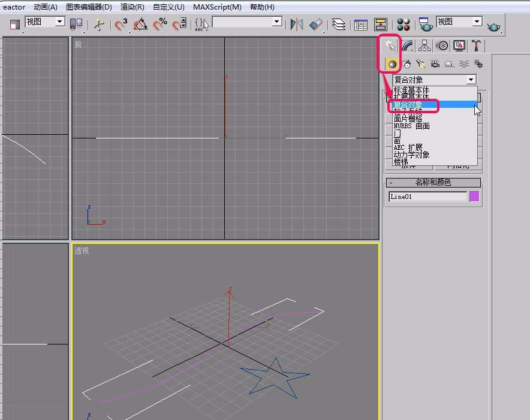Open the render type 视图 dropdown
Screen dimensions: 530x420
point(459,22)
